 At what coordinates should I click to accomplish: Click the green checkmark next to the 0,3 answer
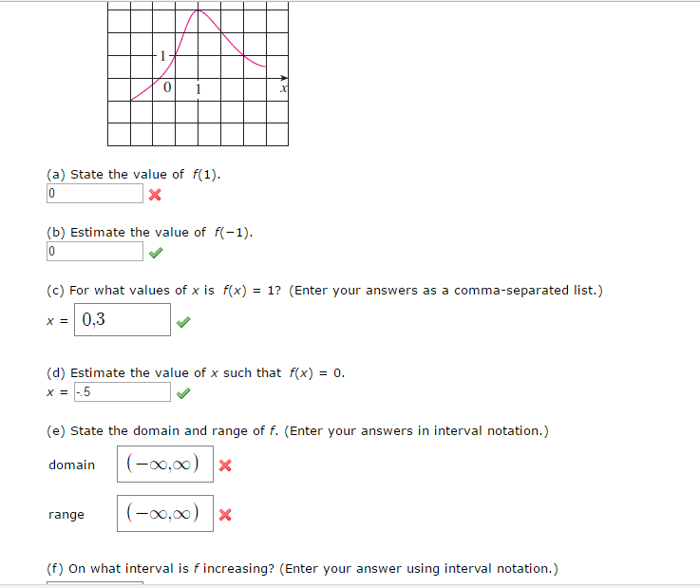point(183,321)
